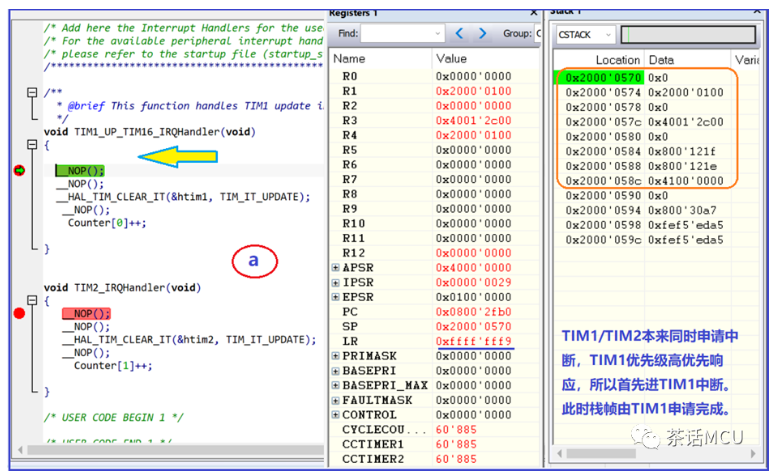Click the Location column header in Stack
This screenshot has width=777, height=476.
click(x=599, y=60)
